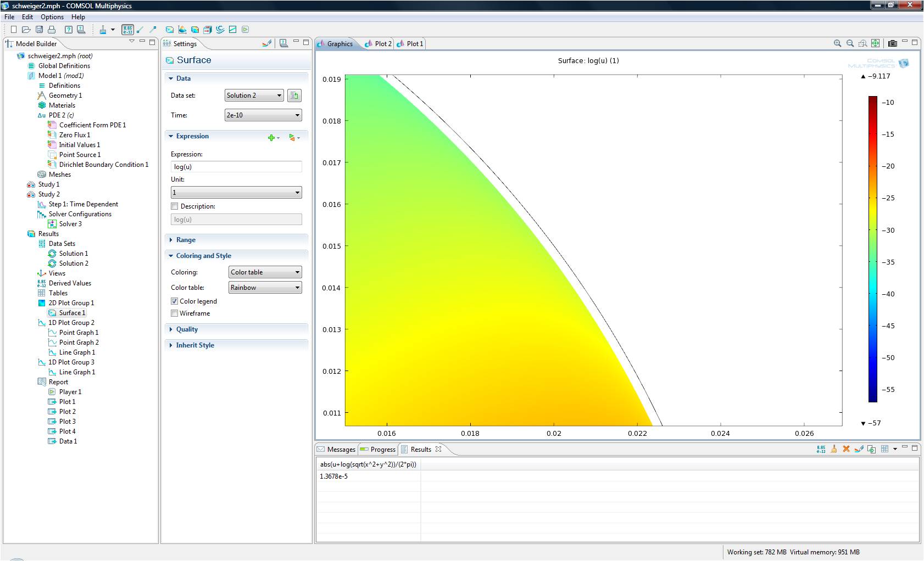
Task: Click the Zoom Box selection icon
Action: tap(862, 43)
